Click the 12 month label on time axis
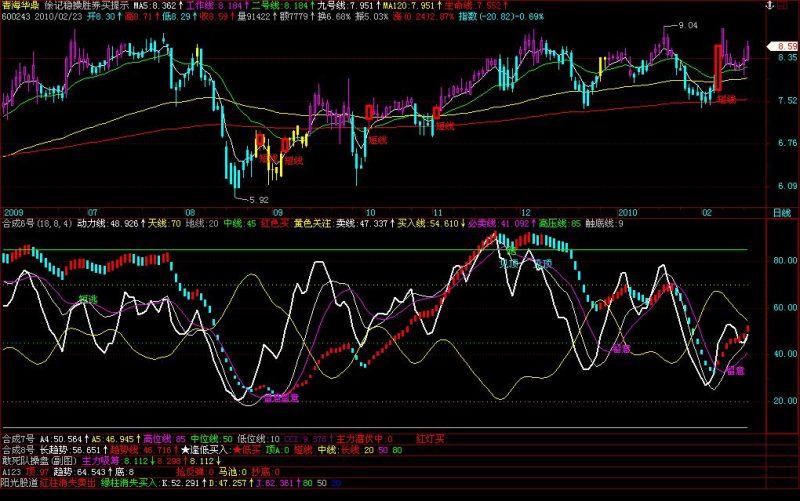Viewport: 800px width, 501px height. point(525,213)
